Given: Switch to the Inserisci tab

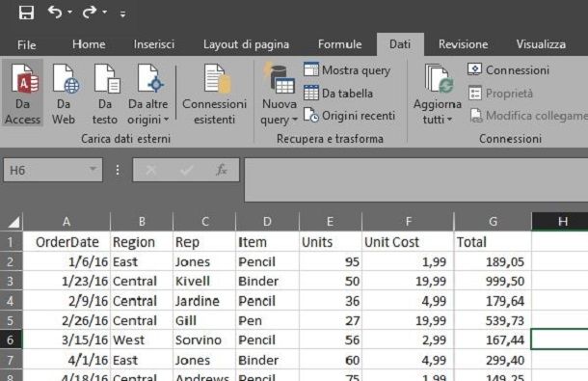Looking at the screenshot, I should [x=154, y=44].
